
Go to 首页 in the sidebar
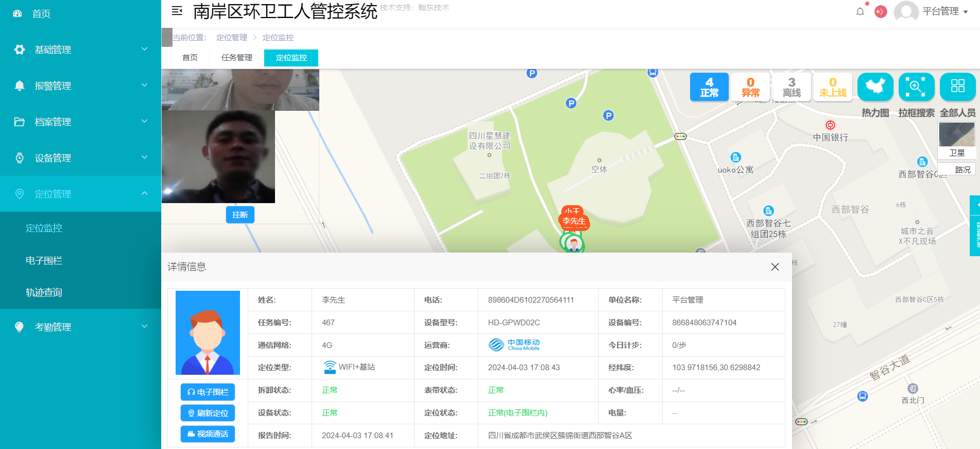pyautogui.click(x=41, y=14)
